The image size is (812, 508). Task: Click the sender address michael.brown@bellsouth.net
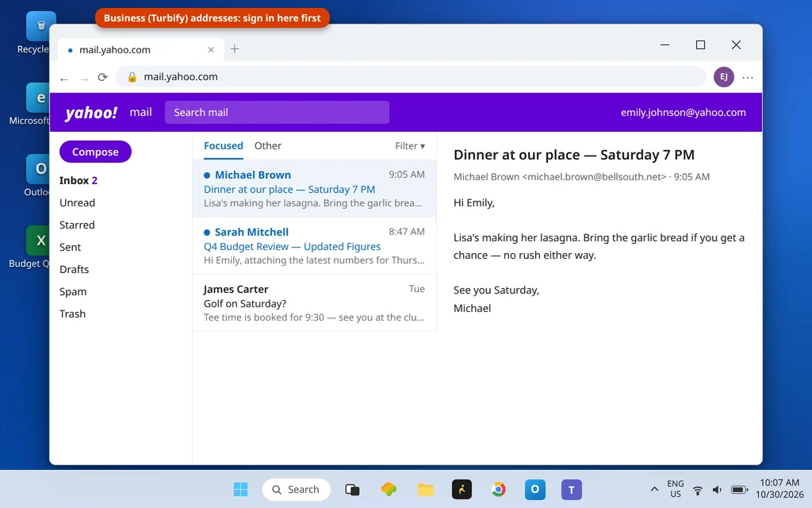(x=594, y=177)
